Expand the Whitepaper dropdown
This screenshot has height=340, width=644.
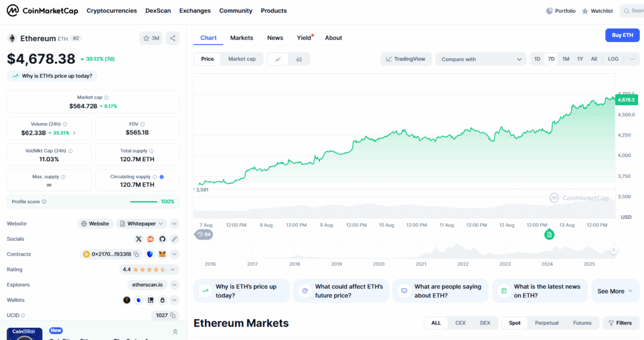point(142,223)
